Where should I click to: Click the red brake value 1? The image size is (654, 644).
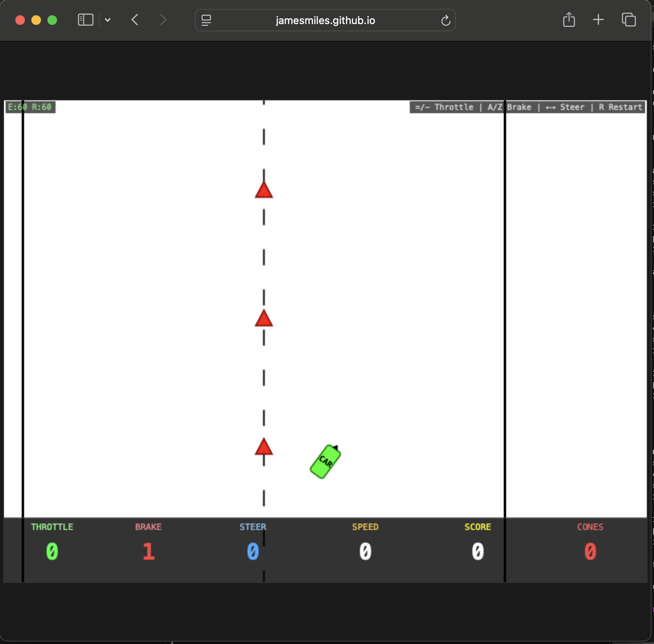[x=149, y=551]
